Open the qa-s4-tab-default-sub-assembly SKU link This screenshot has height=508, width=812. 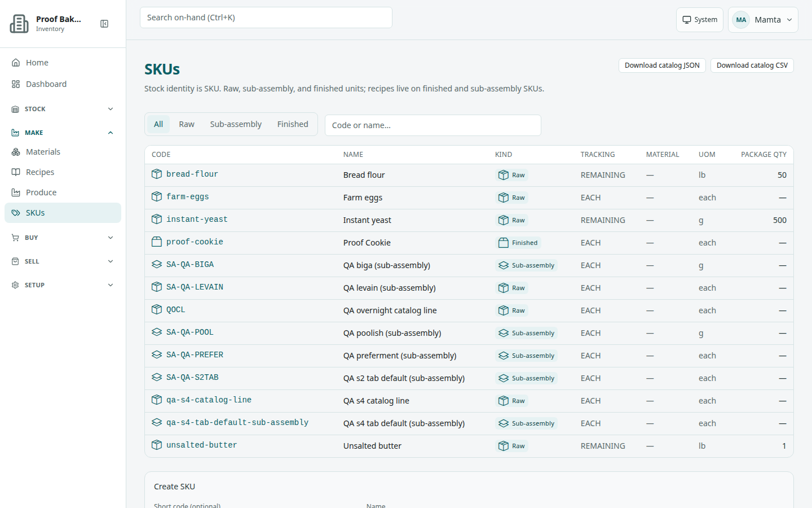click(x=237, y=422)
